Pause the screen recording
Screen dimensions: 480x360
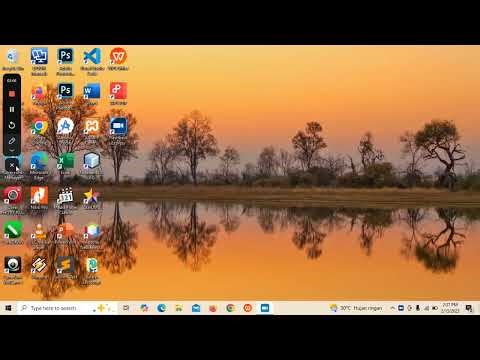12,109
